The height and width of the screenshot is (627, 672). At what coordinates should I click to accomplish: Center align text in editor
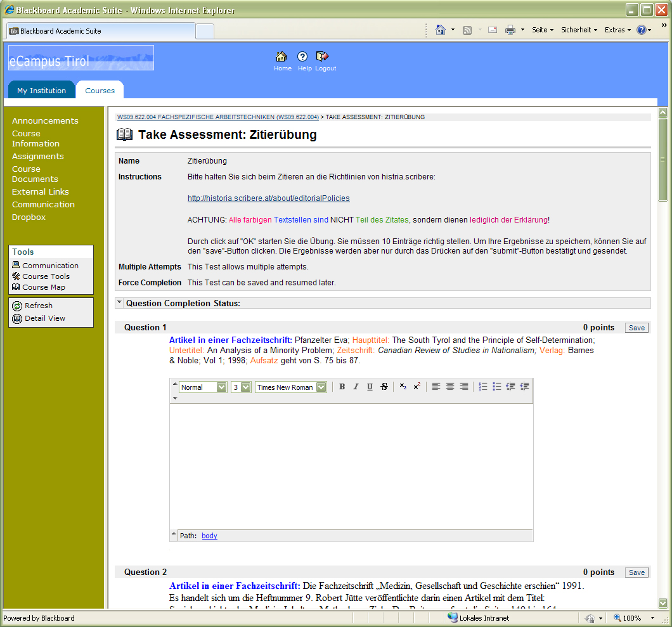tap(450, 387)
